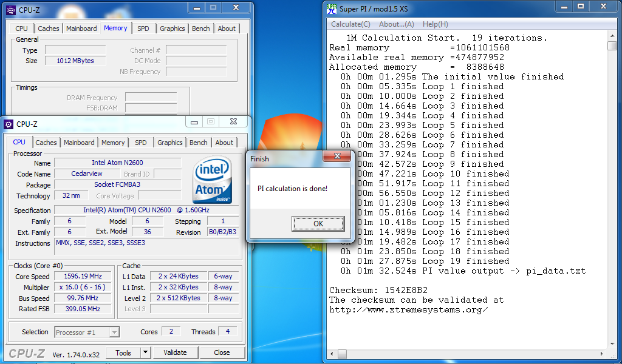Click the Cores value 2
Screen dimensions: 622x364
coord(171,331)
